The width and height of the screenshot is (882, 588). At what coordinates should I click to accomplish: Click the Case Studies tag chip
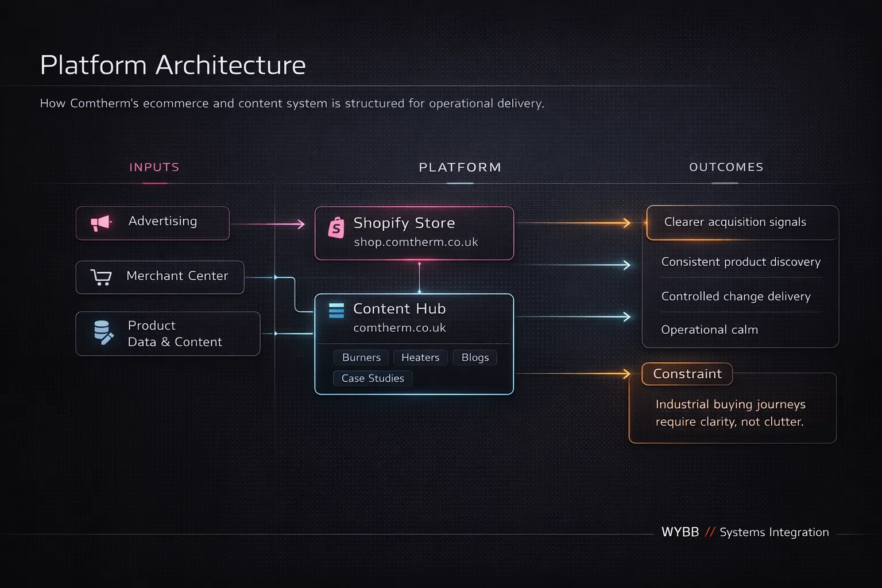373,378
